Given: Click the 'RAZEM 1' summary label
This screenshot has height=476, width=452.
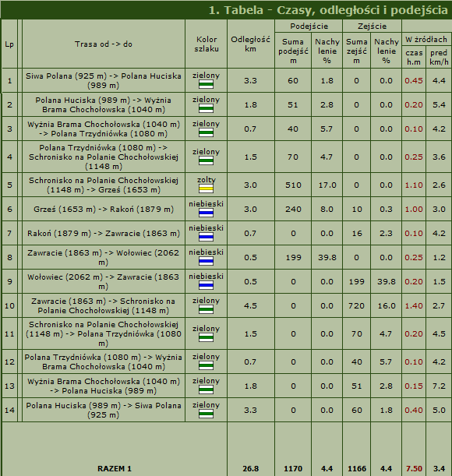Looking at the screenshot, I should [x=115, y=468].
